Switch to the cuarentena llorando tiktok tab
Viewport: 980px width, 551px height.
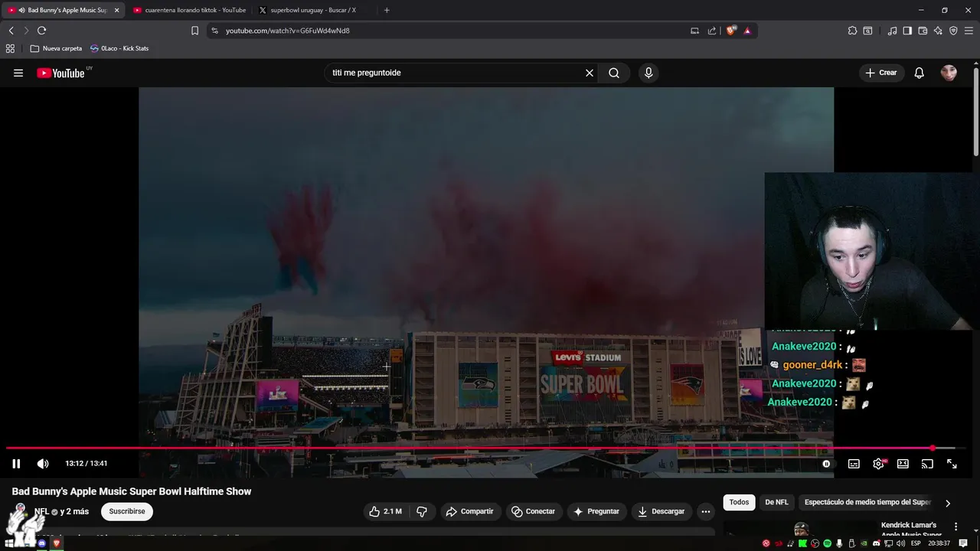[x=189, y=10]
